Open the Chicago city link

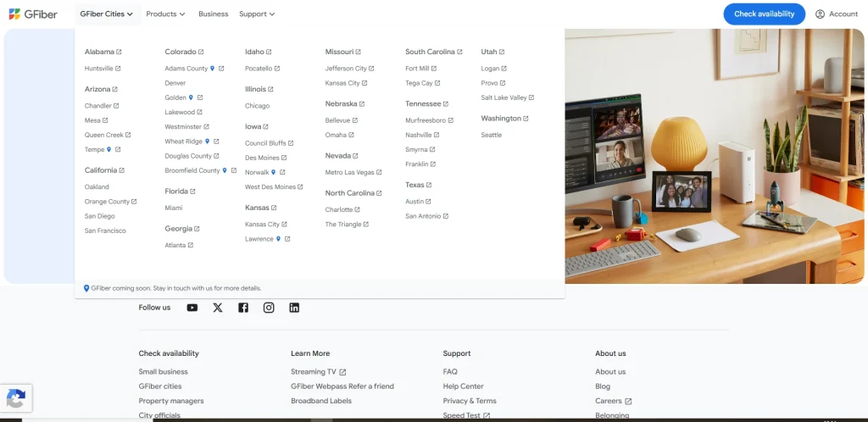coord(258,106)
